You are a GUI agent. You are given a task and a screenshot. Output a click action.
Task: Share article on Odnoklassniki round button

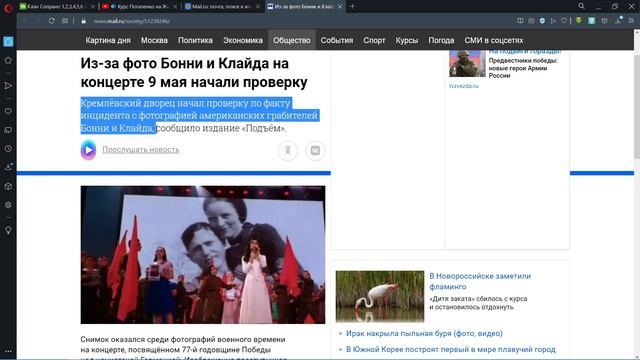pos(288,151)
